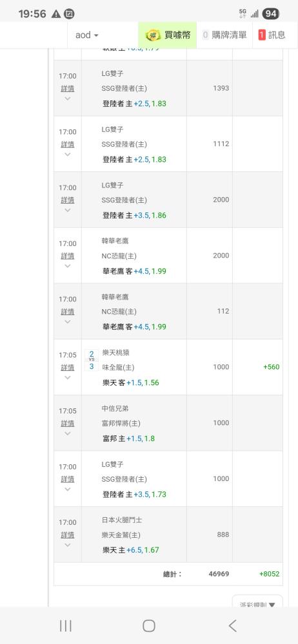Tap the warning icon in status bar
The image size is (298, 644).
56,14
